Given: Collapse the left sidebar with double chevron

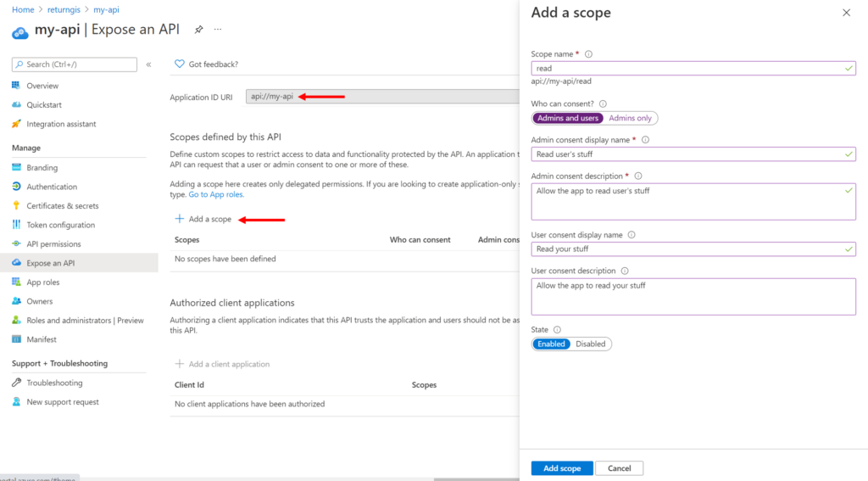Looking at the screenshot, I should [148, 64].
